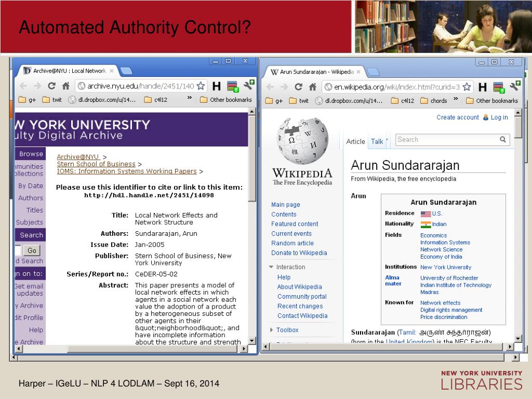Bookmark archive.nyu.edu page with star icon

click(201, 86)
